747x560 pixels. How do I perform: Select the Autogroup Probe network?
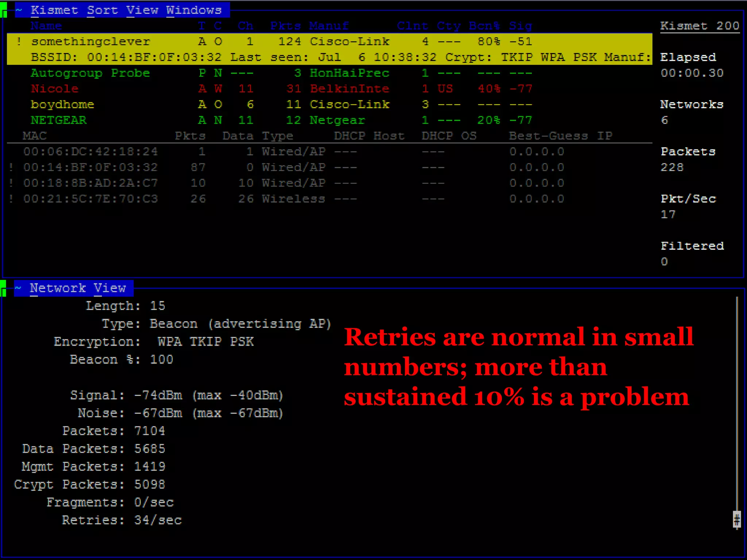tap(90, 73)
